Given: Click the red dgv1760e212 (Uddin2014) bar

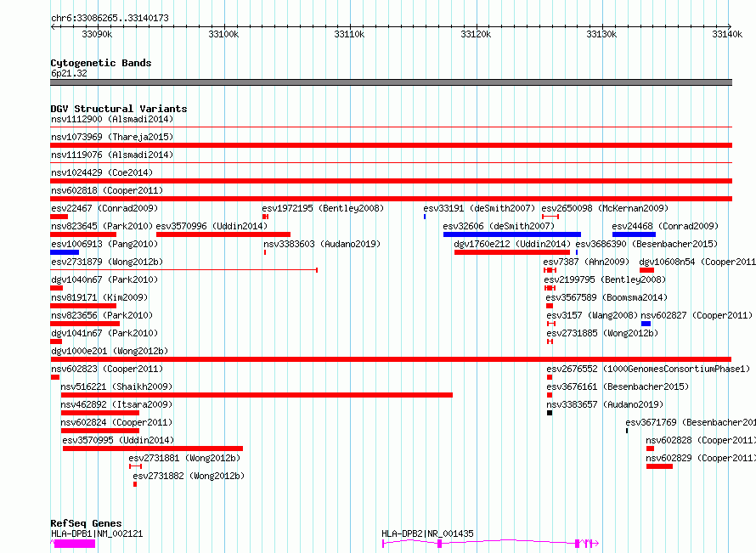Looking at the screenshot, I should point(512,252).
